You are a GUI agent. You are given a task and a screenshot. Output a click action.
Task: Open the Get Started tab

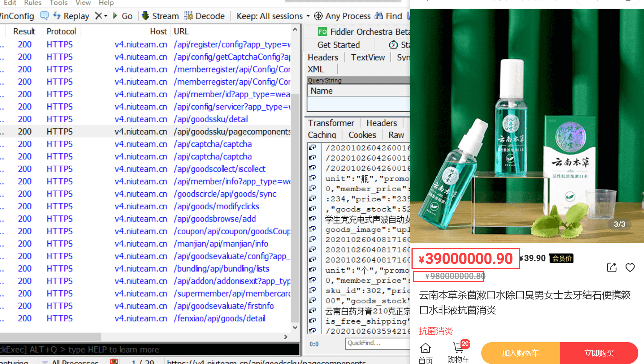click(x=338, y=45)
